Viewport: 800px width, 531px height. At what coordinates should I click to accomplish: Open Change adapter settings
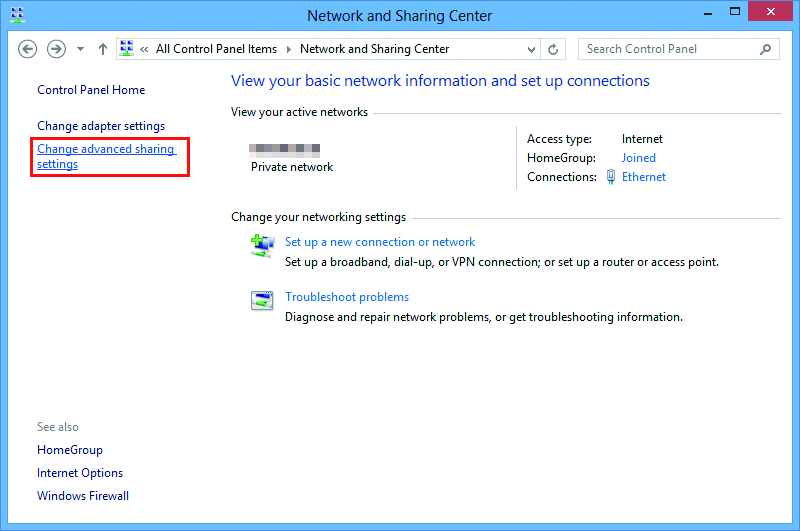(101, 126)
